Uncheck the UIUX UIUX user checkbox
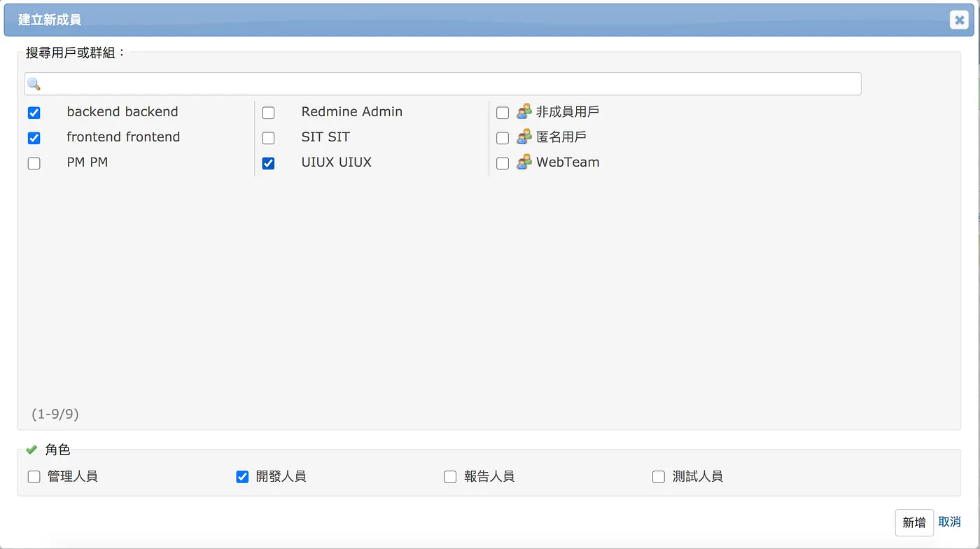 (268, 163)
